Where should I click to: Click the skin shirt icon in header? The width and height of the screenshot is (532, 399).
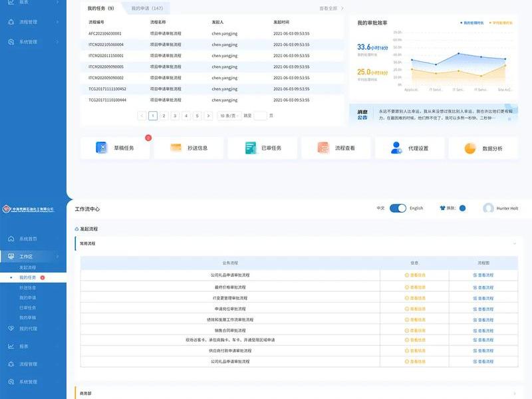(x=442, y=208)
